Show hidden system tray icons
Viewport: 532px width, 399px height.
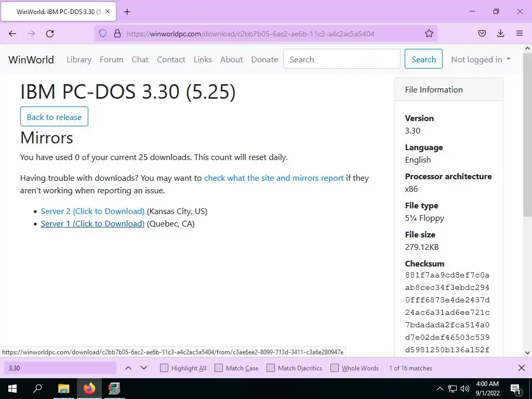coord(440,389)
